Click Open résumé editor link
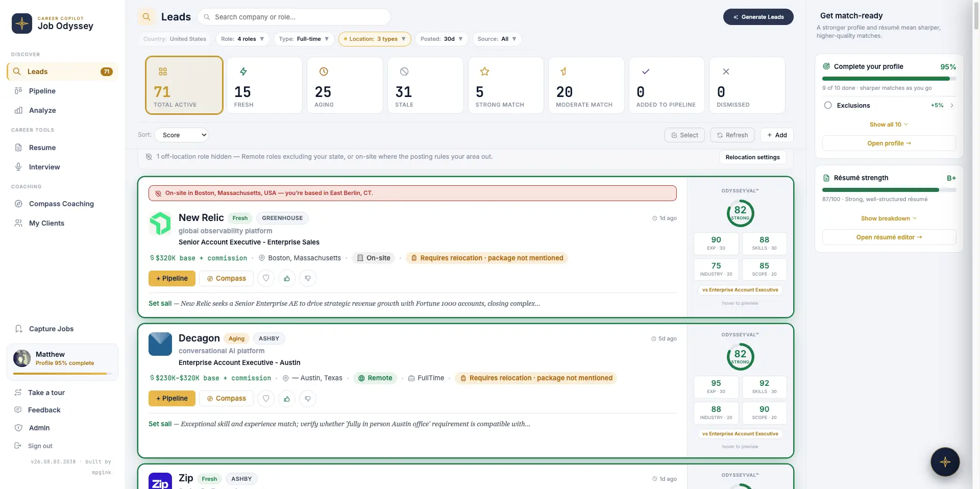The width and height of the screenshot is (980, 489). pyautogui.click(x=889, y=237)
